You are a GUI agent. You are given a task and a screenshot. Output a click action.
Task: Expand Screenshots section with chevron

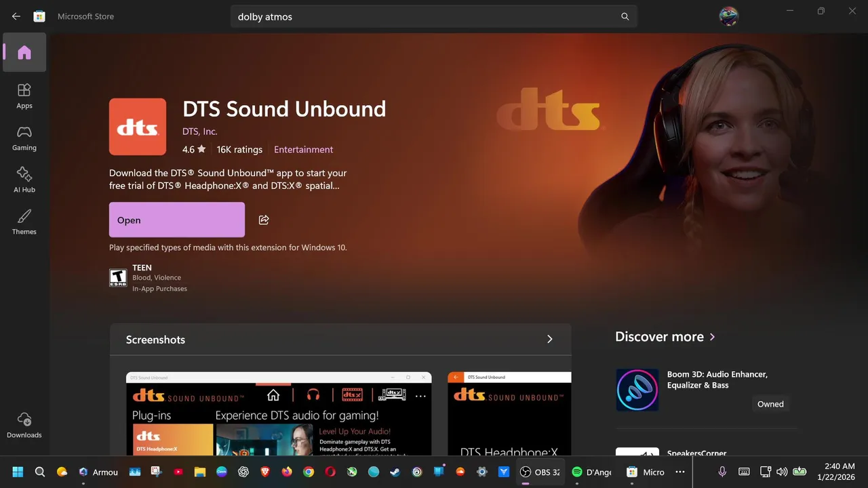550,339
